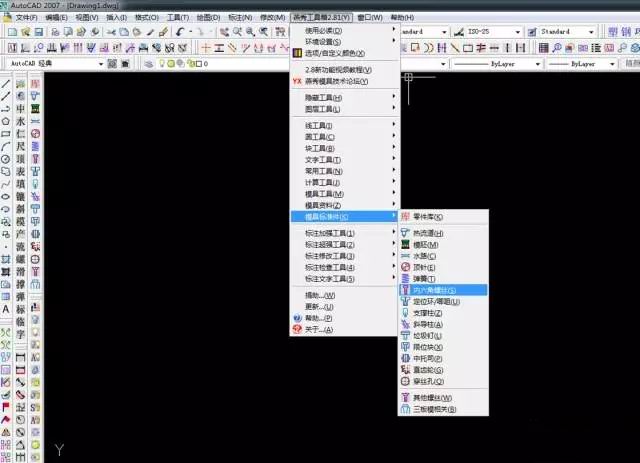Open the 文件(F) menu
Viewport: 640px width, 463px height.
tap(26, 18)
